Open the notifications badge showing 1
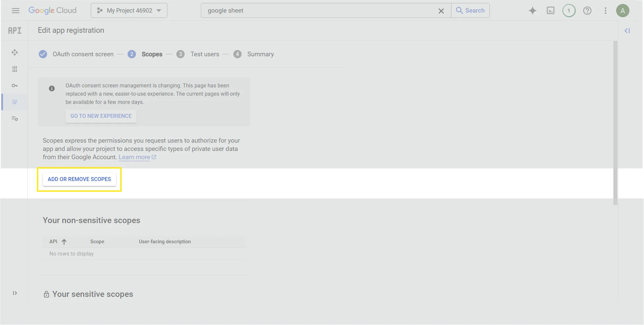Viewport: 644px width, 325px height. tap(569, 11)
